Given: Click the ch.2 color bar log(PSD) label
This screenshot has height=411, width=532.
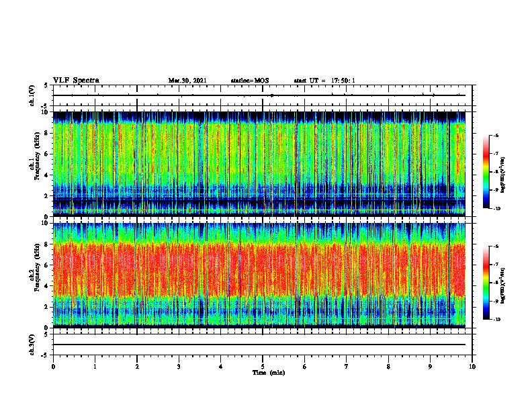Looking at the screenshot, I should 503,285.
